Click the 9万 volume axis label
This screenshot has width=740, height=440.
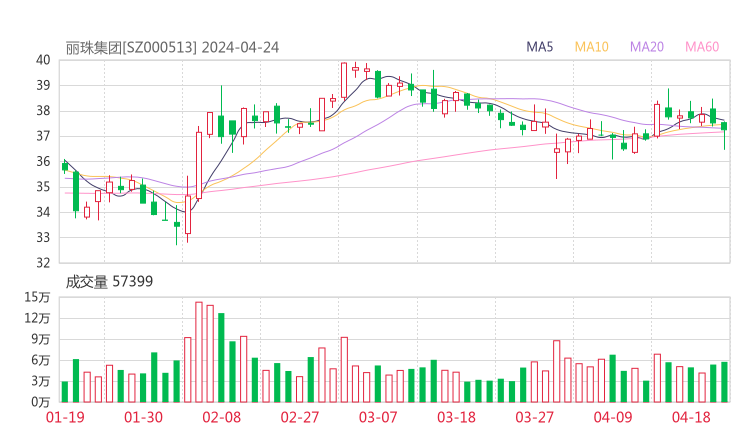click(x=41, y=339)
